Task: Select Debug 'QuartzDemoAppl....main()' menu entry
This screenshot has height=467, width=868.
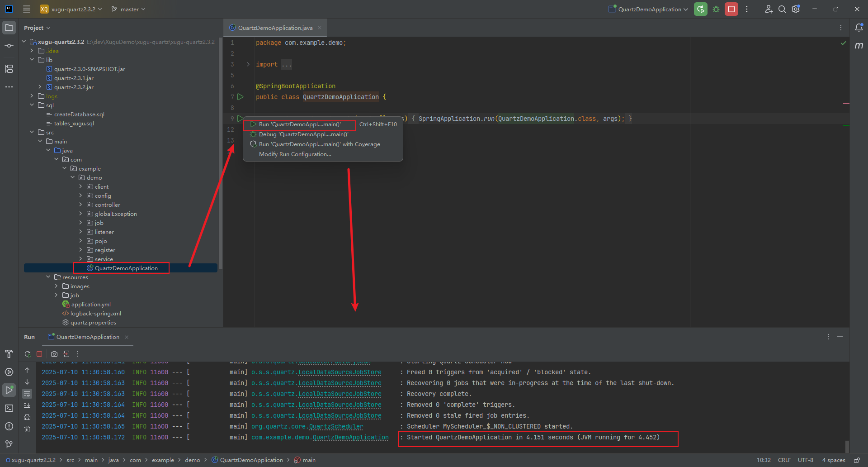Action: [303, 134]
